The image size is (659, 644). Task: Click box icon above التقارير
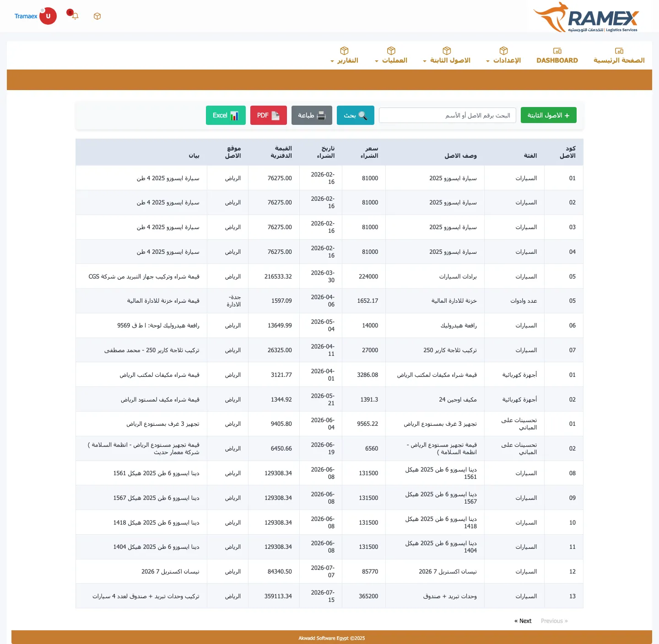tap(345, 50)
